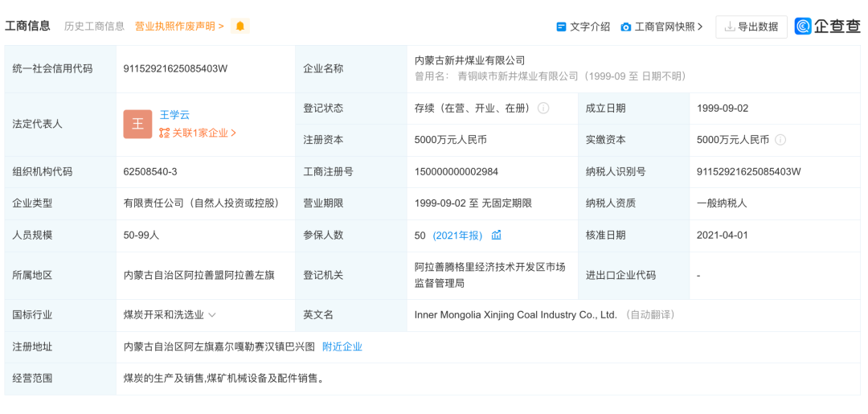The width and height of the screenshot is (868, 414).
Task: Click the chart icon next to 2021年报
Action: coord(496,236)
